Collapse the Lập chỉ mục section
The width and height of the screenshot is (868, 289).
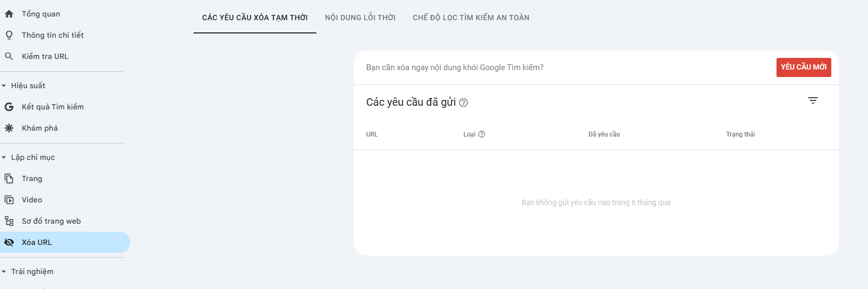click(4, 157)
